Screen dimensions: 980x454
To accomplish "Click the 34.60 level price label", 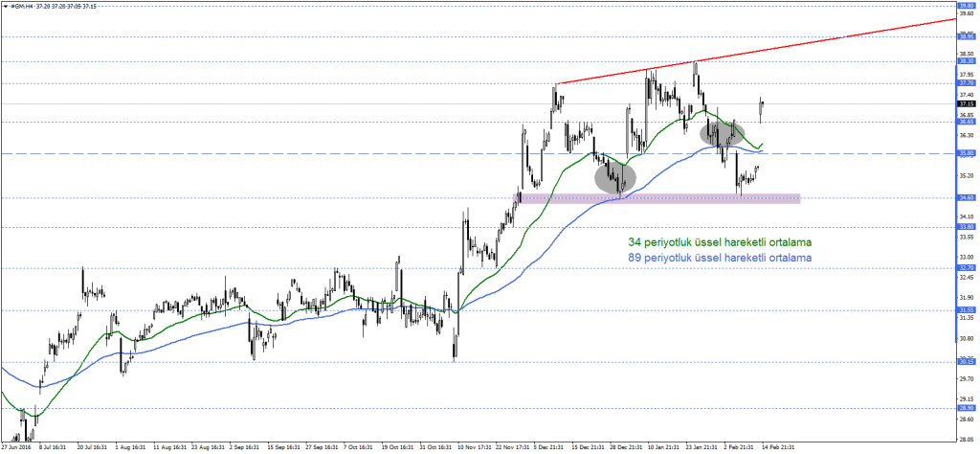I will [967, 197].
